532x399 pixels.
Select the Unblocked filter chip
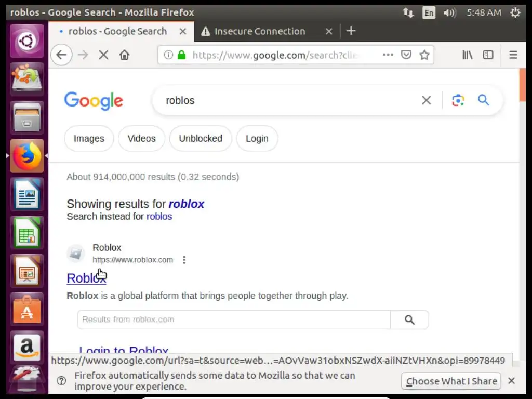pos(201,138)
